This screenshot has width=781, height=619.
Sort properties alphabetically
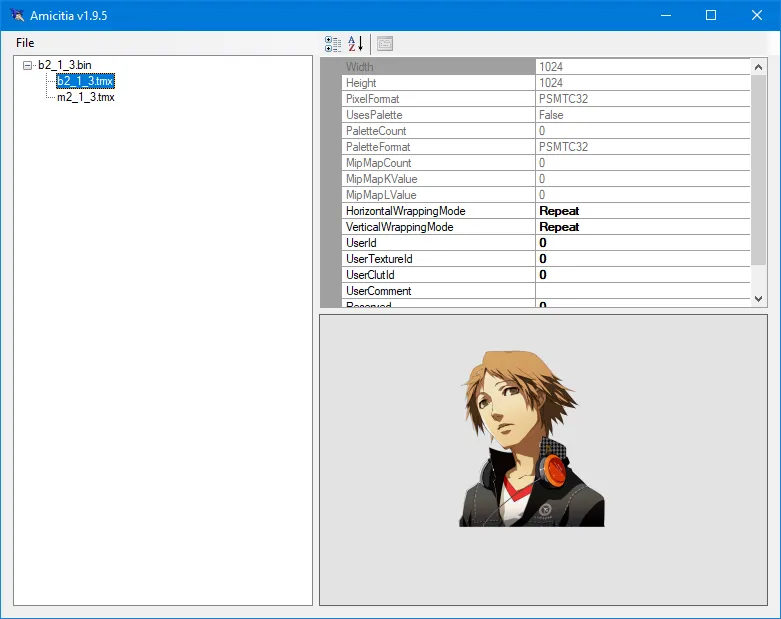point(356,44)
